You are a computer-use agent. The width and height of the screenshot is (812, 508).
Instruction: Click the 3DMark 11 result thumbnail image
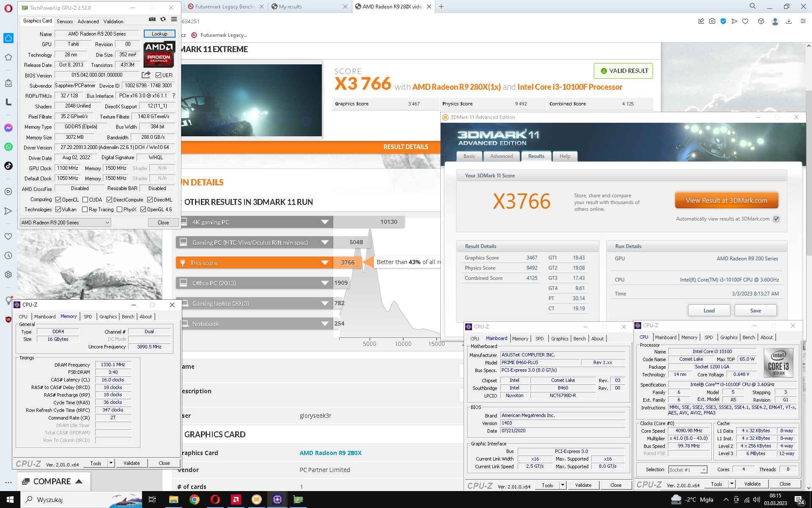coord(251,100)
